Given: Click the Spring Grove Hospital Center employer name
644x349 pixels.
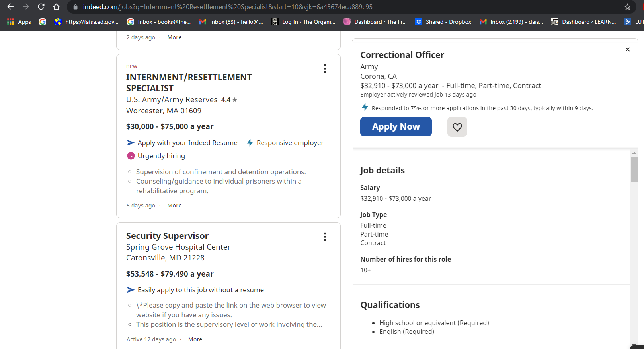Looking at the screenshot, I should [x=178, y=247].
